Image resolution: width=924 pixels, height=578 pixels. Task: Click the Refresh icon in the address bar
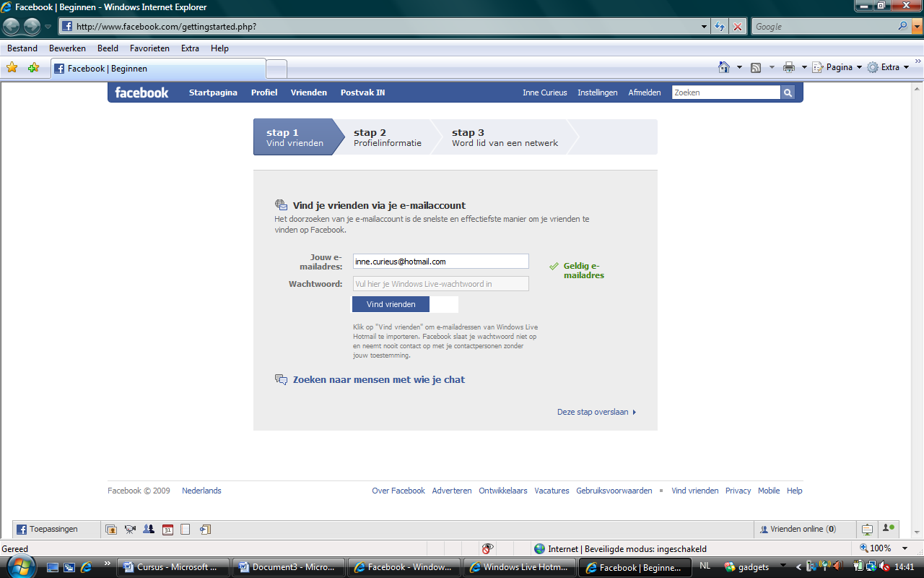[x=720, y=27]
